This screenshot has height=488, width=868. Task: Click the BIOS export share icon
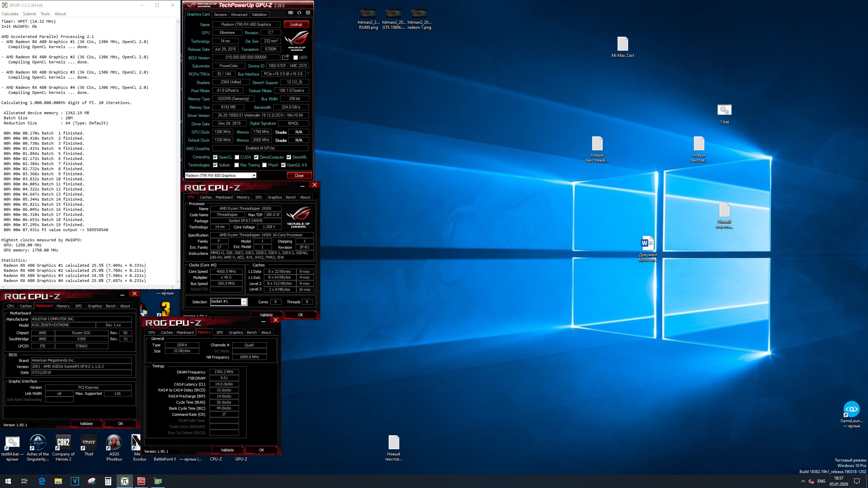286,57
